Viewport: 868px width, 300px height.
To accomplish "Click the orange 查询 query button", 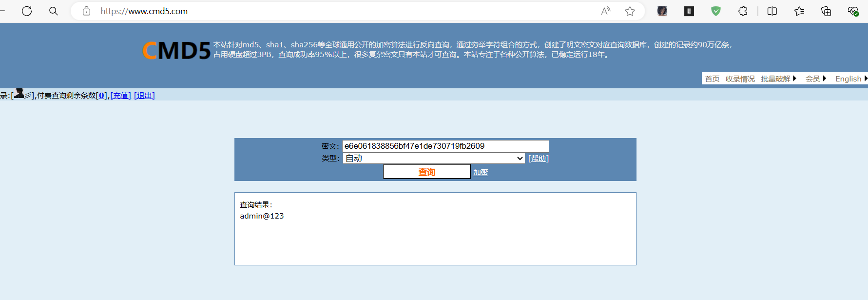I will [x=427, y=172].
